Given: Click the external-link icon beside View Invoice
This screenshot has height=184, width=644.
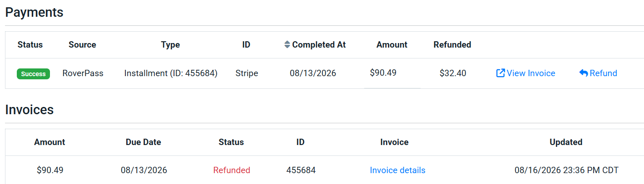Looking at the screenshot, I should [x=500, y=73].
